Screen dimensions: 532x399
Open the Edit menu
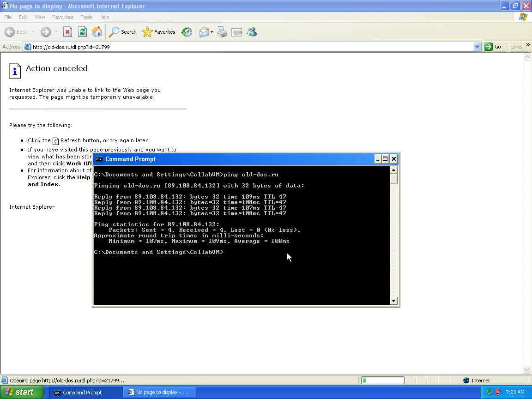coord(23,17)
